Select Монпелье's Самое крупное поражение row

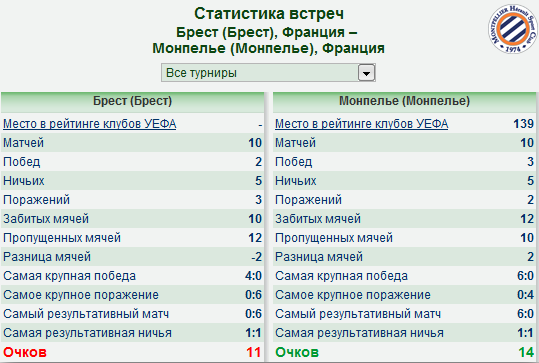click(x=404, y=295)
